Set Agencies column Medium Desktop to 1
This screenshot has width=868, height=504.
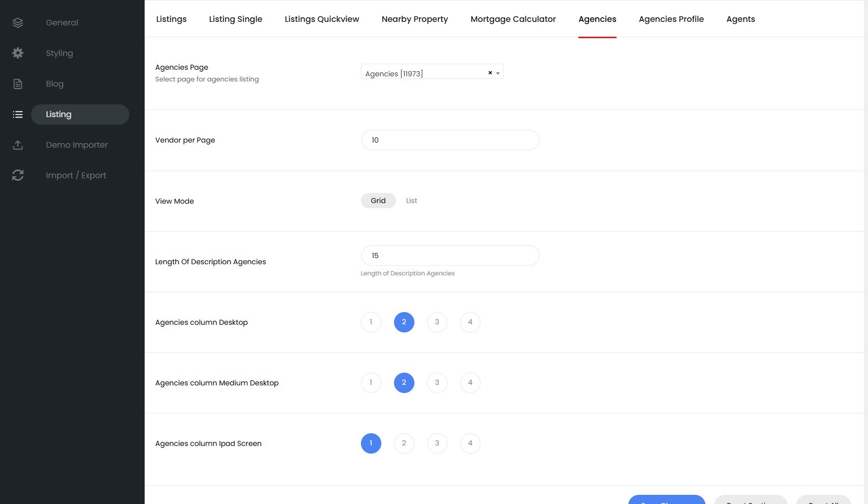[371, 383]
